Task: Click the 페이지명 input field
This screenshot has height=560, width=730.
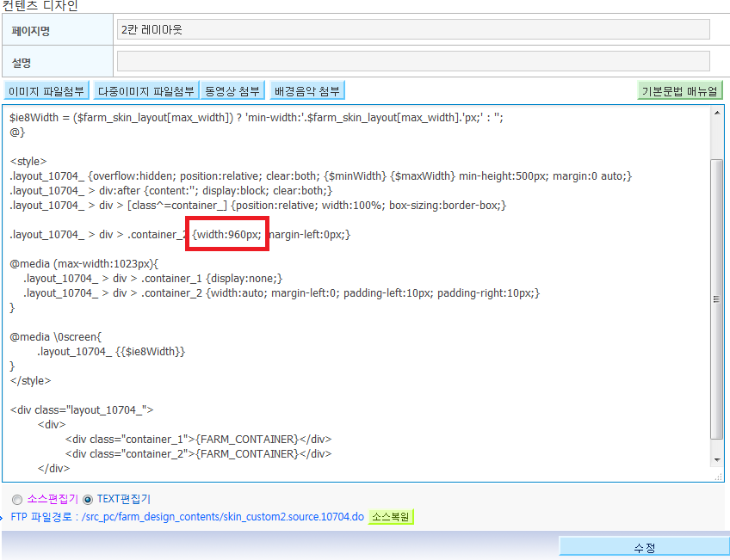Action: (x=413, y=29)
